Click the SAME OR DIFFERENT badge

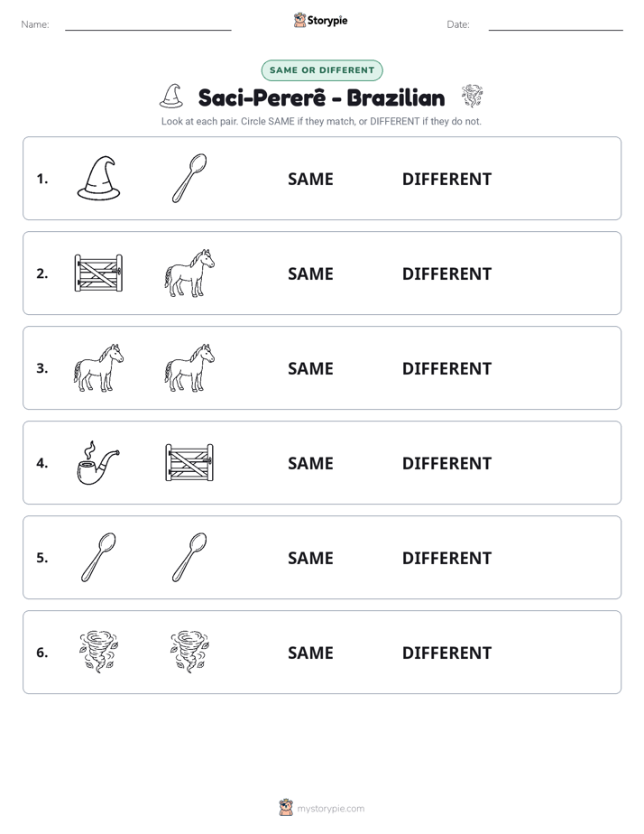click(322, 70)
